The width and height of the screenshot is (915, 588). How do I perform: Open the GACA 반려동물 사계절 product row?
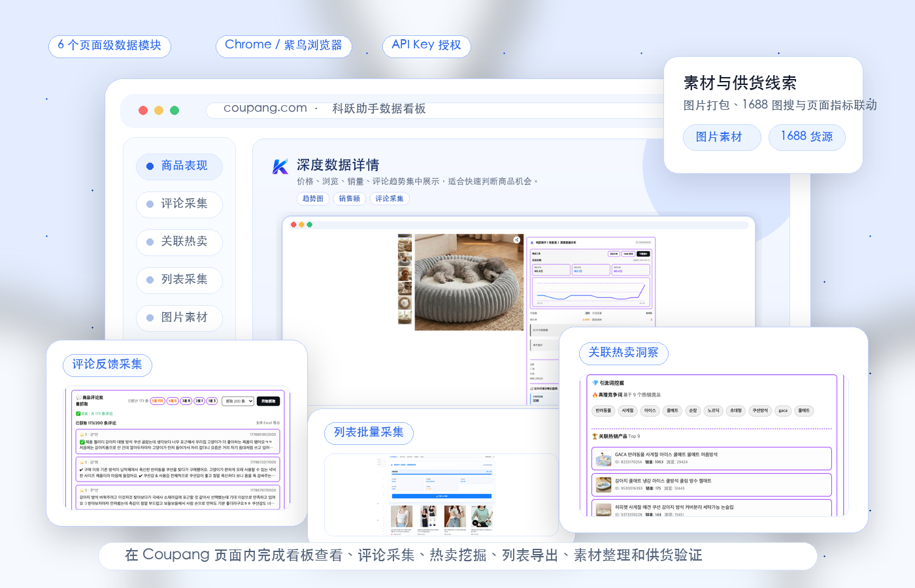point(712,459)
